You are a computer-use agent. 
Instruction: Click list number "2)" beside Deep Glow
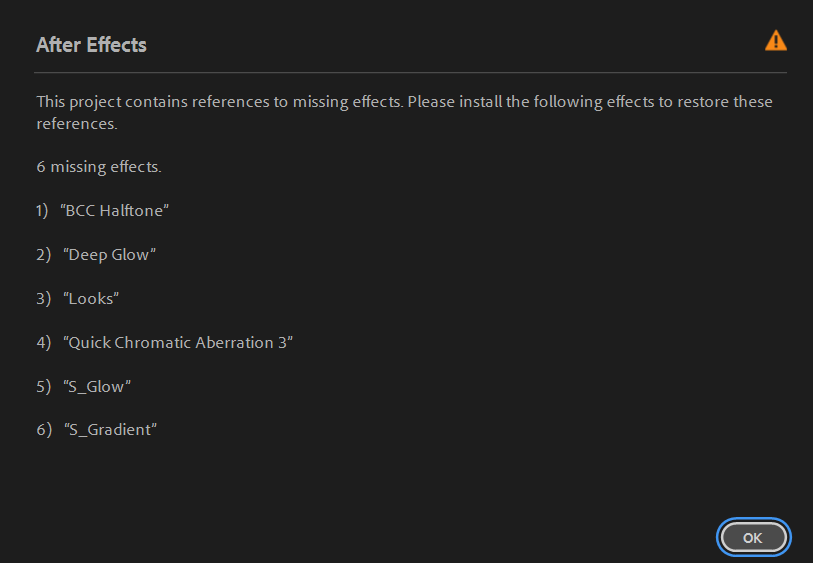(43, 255)
